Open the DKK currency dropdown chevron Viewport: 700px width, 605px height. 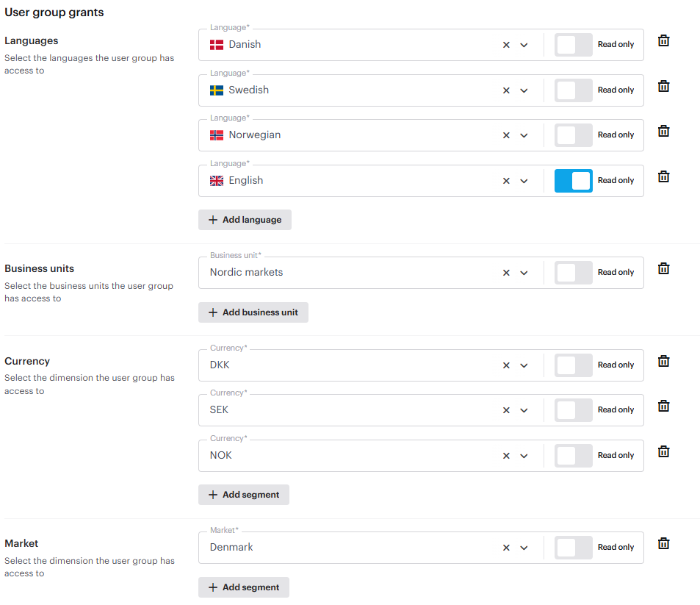(x=524, y=365)
